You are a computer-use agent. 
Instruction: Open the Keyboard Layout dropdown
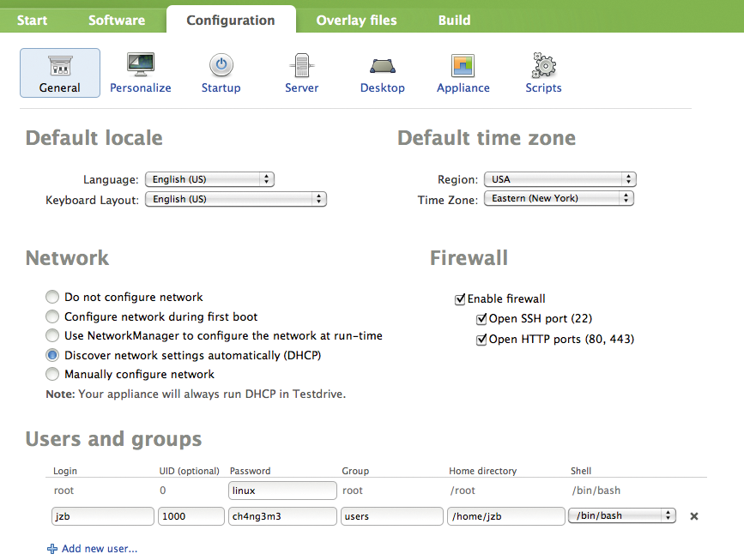[236, 199]
